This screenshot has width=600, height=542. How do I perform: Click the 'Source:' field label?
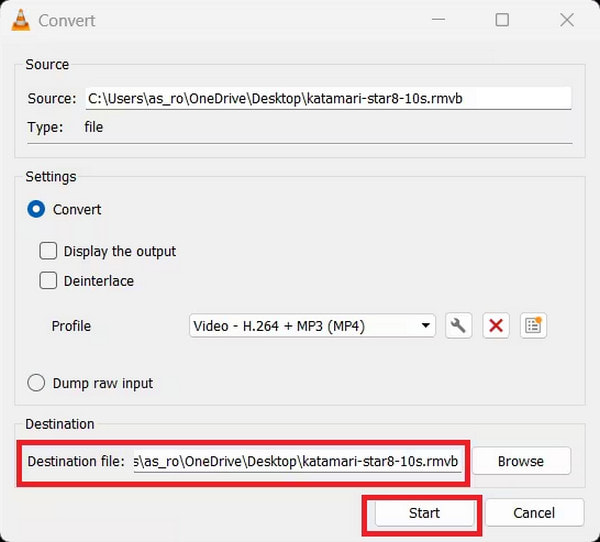(52, 98)
